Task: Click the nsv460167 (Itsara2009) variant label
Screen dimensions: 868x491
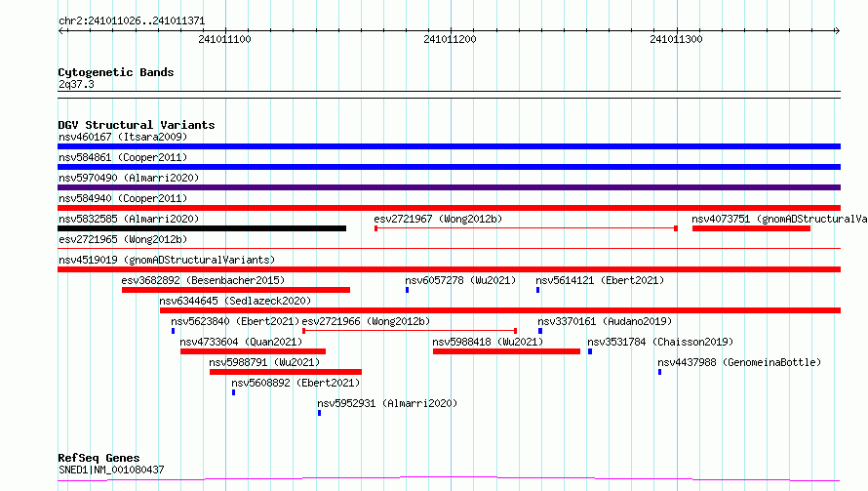Action: click(123, 137)
